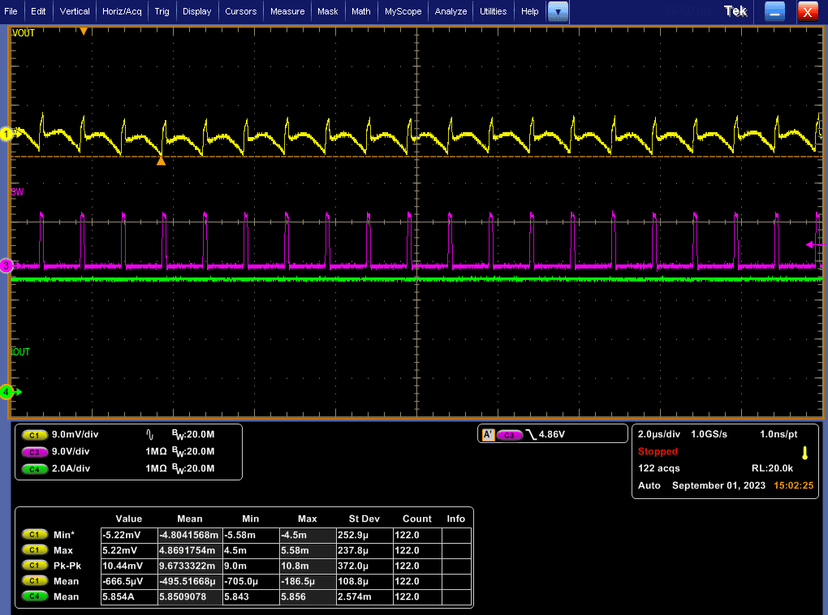This screenshot has width=828, height=615.
Task: Open the MyScope menu
Action: click(404, 11)
